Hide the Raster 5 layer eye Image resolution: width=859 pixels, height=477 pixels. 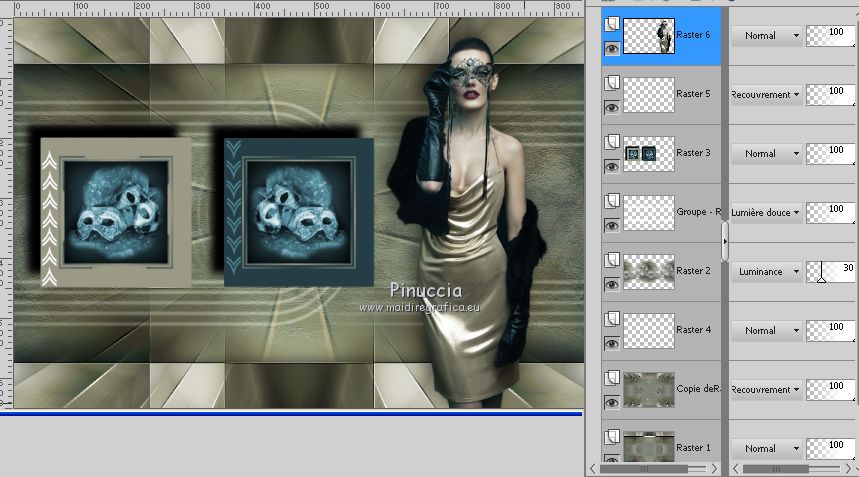click(611, 107)
